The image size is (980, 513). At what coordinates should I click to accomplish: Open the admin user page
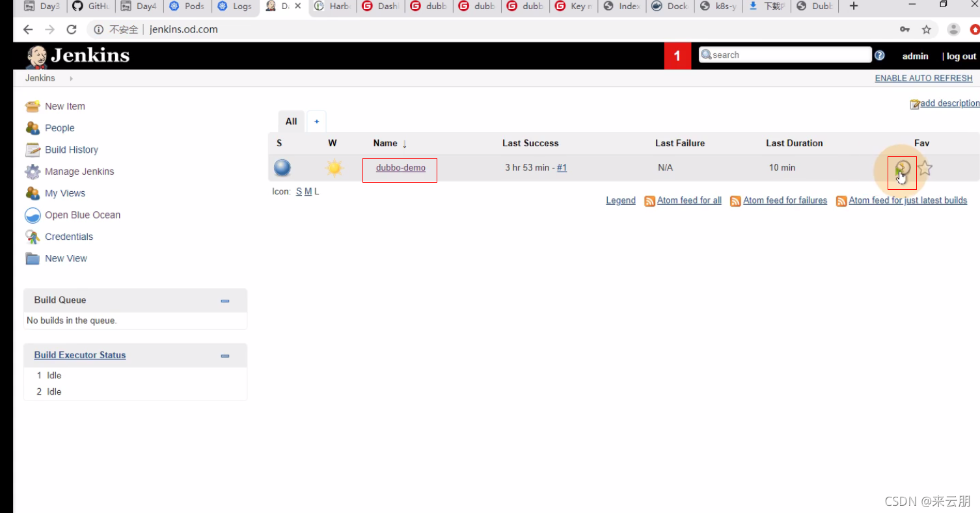915,57
